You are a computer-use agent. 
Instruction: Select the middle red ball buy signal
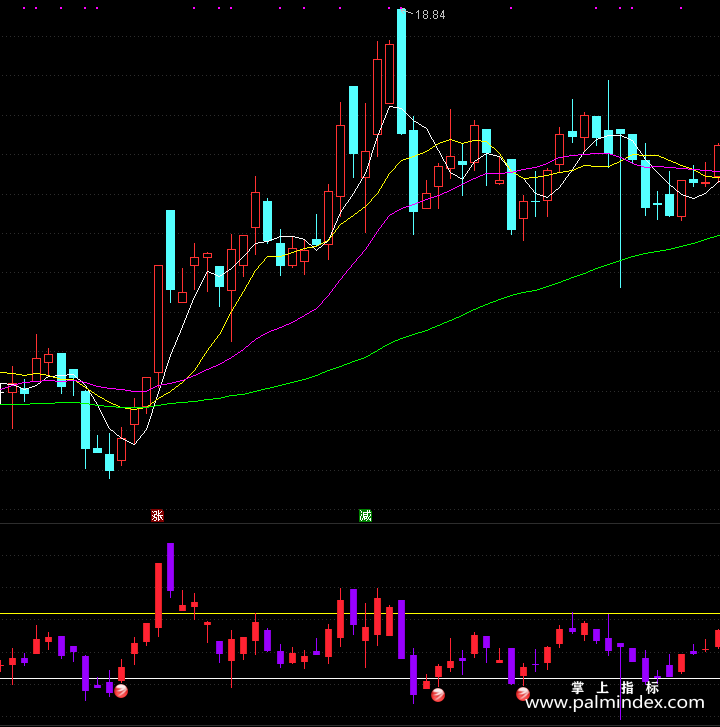pos(438,695)
